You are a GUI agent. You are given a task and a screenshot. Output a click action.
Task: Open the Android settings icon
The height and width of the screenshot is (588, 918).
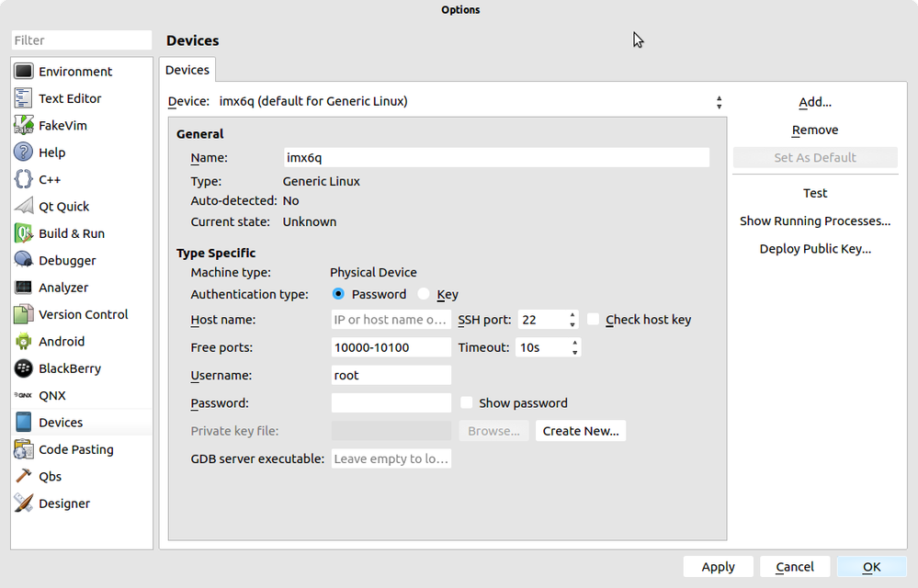pyautogui.click(x=24, y=342)
